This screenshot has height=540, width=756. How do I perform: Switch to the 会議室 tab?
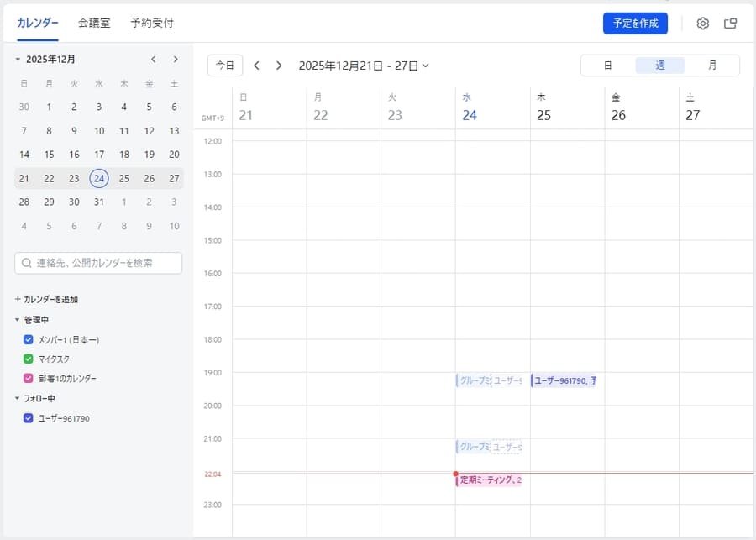tap(92, 24)
